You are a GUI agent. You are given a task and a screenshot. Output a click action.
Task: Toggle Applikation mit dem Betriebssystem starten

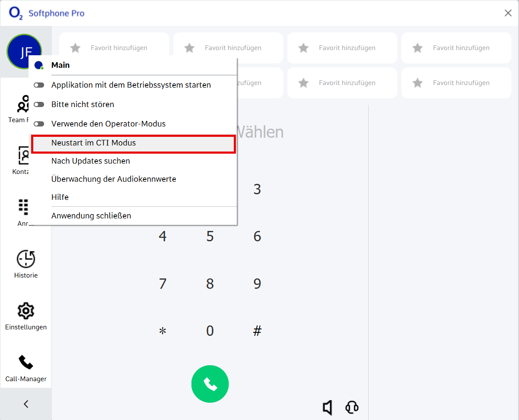tap(39, 85)
